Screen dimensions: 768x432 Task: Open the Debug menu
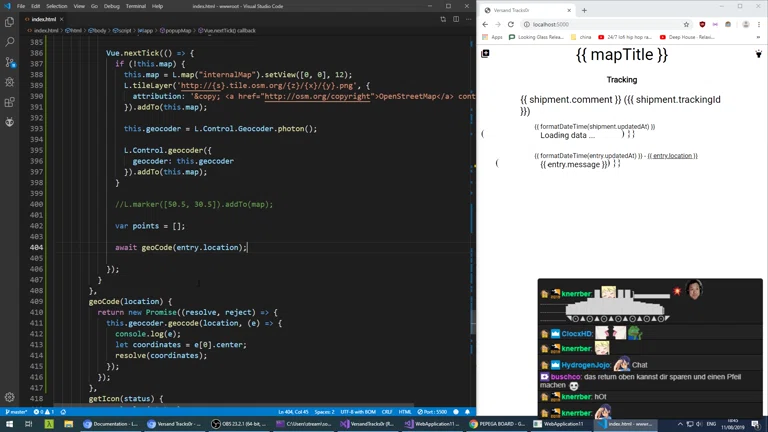coord(112,6)
